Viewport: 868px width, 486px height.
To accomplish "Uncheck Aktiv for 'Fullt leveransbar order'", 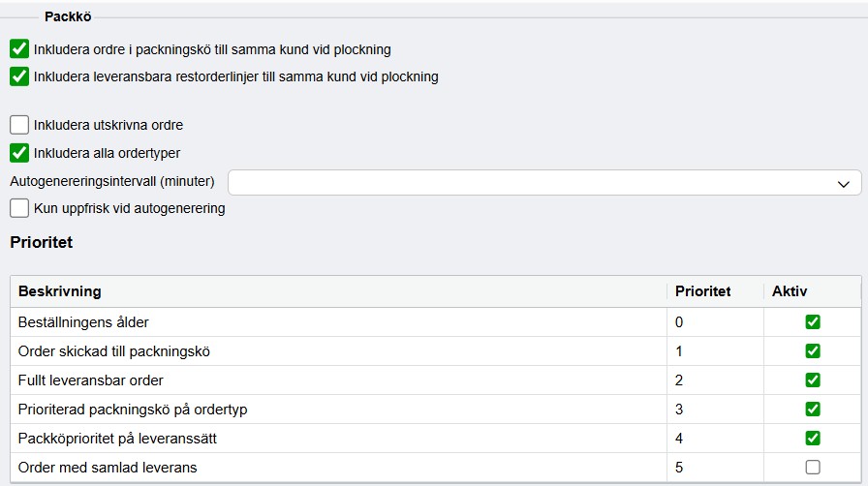I will [x=813, y=380].
